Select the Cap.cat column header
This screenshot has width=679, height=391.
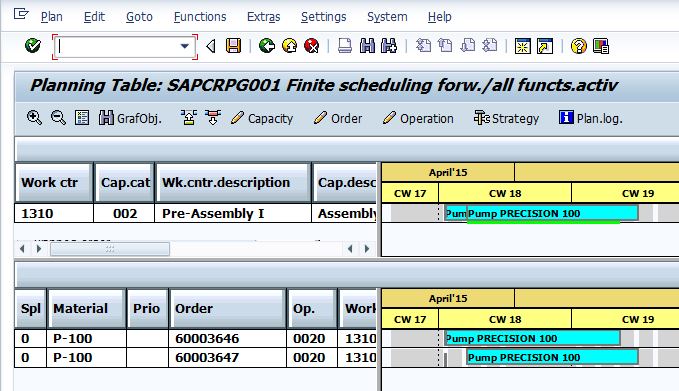(x=125, y=182)
